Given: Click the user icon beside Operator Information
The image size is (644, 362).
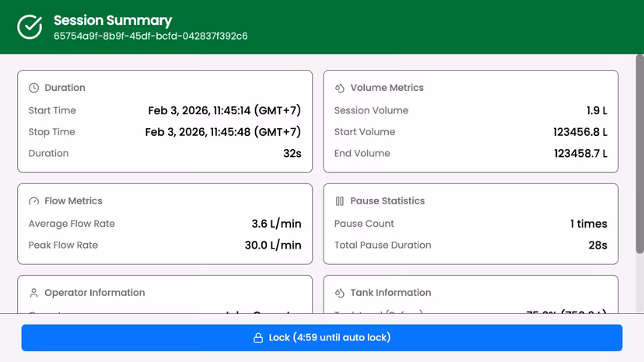Looking at the screenshot, I should 34,293.
